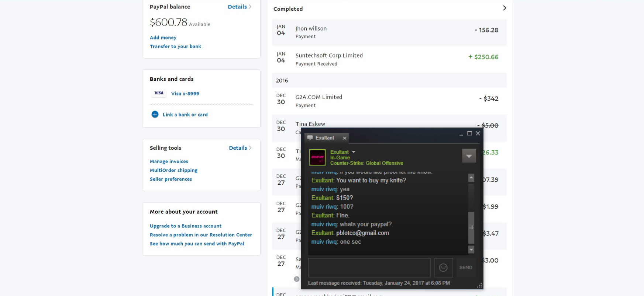
Task: Open MultiOrder shipping
Action: click(173, 170)
